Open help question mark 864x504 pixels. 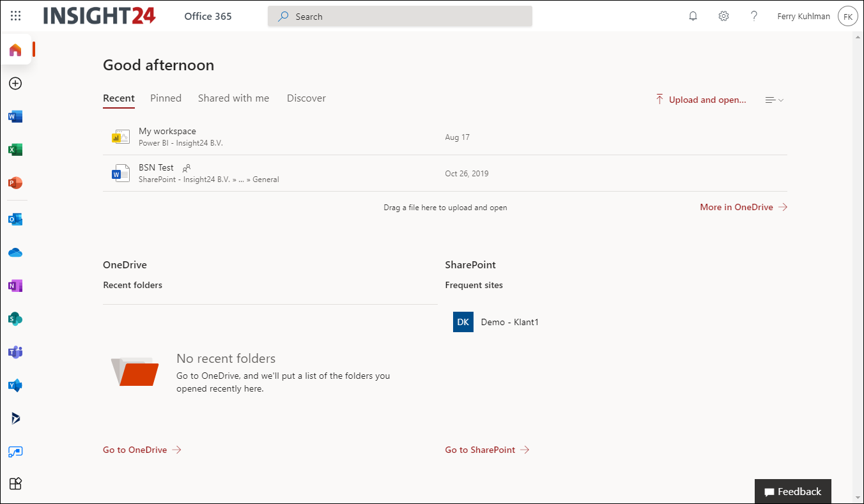(754, 16)
